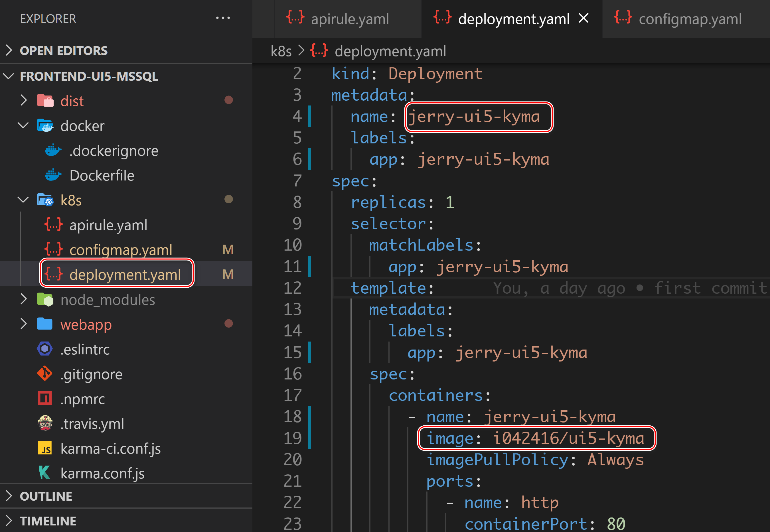Click the karma.conf.js Karma icon
Screen dimensions: 770x532
tap(45, 473)
